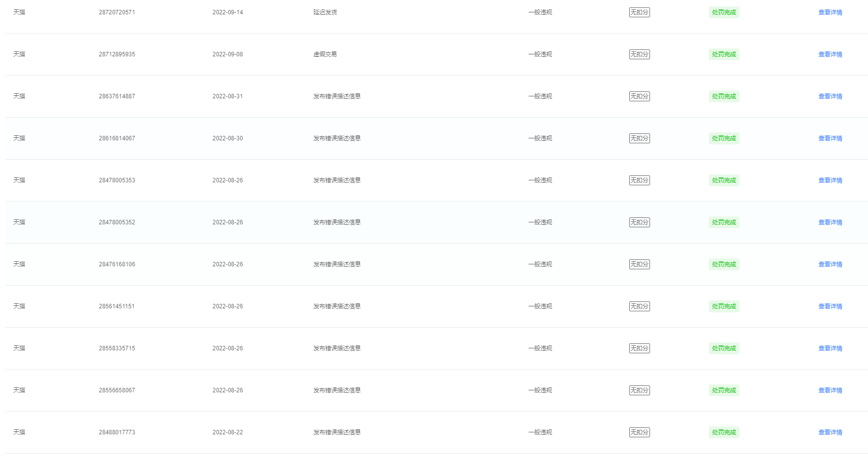Viewport: 868px width, 461px height.
Task: Click 延迟发货 violation type text
Action: [325, 12]
